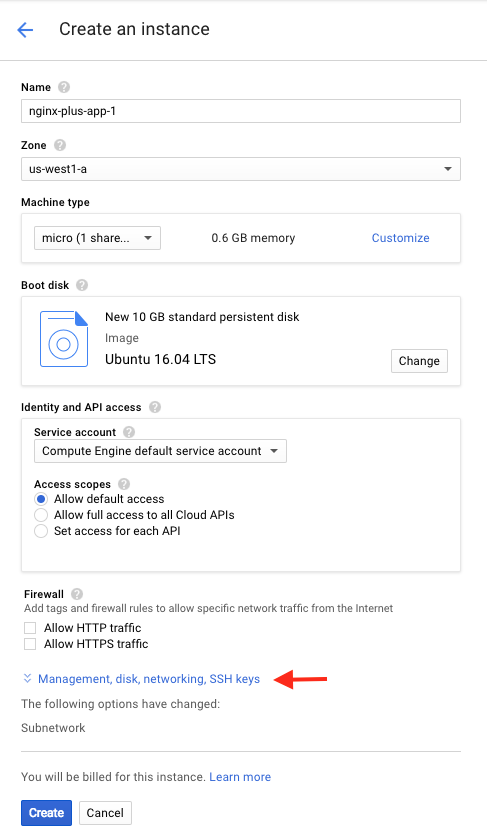This screenshot has width=487, height=839.
Task: Open the Zone us-west1-a dropdown
Action: (x=241, y=169)
